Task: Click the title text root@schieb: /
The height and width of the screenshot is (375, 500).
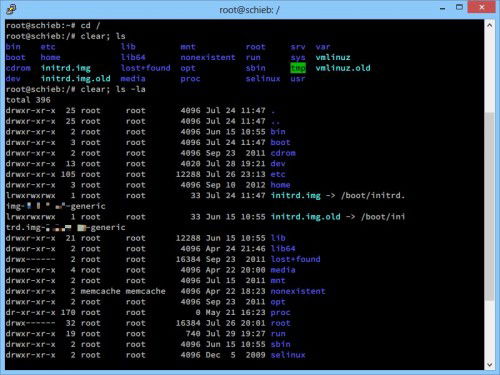Action: 249,10
